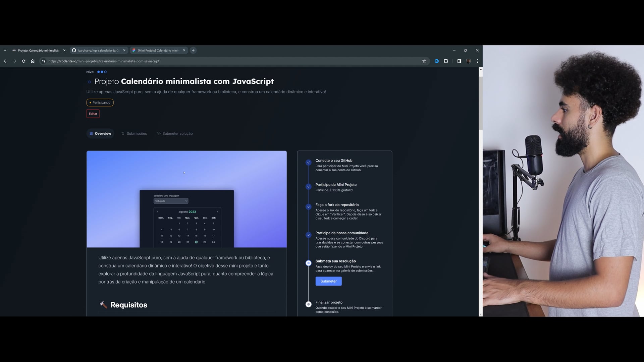
Task: Open the Português language dropdown in preview
Action: [x=171, y=201]
